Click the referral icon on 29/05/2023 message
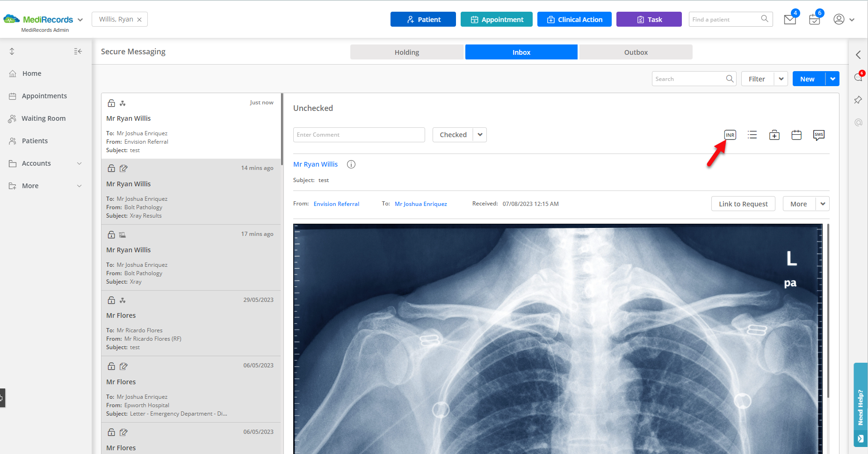This screenshot has width=868, height=454. [x=123, y=300]
